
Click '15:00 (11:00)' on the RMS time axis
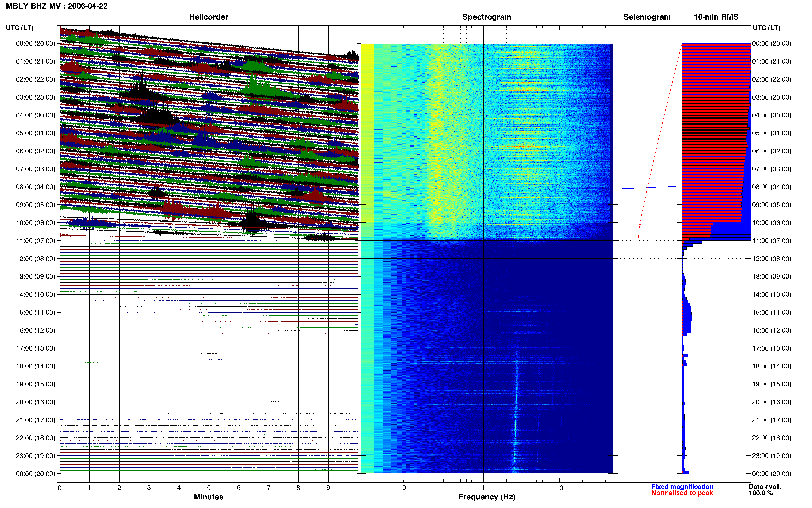(772, 313)
